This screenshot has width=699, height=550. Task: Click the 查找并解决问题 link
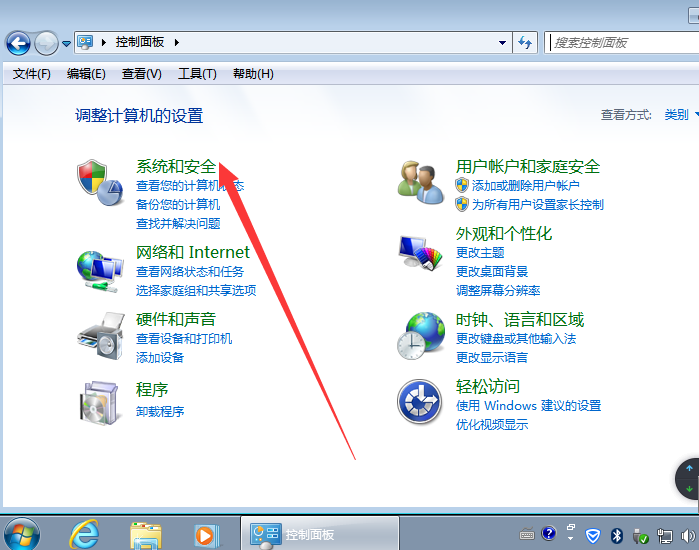pos(178,223)
